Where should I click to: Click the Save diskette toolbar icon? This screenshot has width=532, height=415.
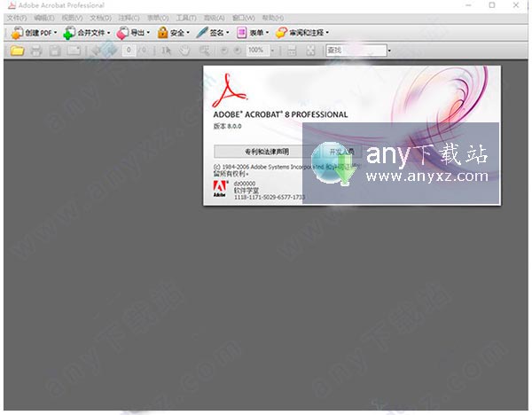tap(55, 51)
